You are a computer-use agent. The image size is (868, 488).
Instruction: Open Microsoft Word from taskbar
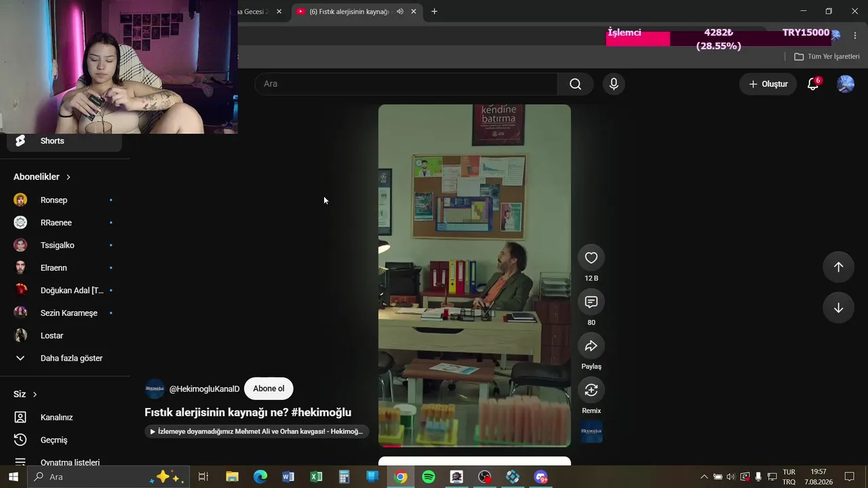288,477
